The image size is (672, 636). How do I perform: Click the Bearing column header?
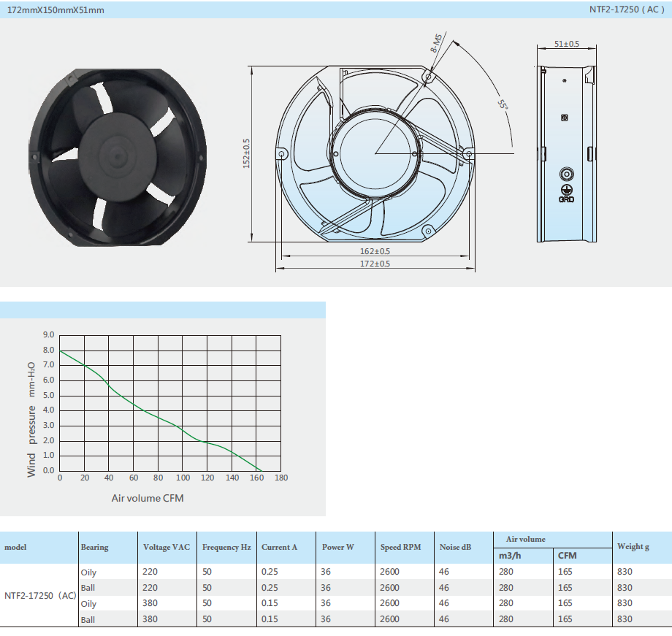(94, 547)
